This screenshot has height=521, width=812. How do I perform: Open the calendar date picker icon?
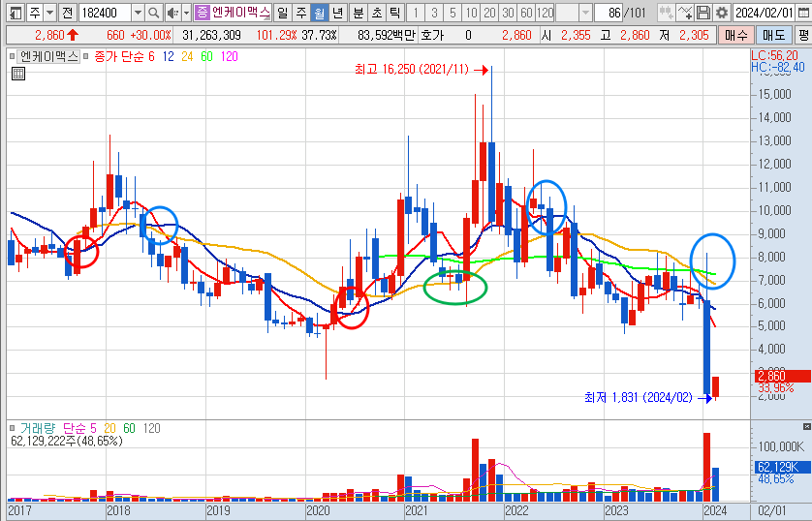802,13
